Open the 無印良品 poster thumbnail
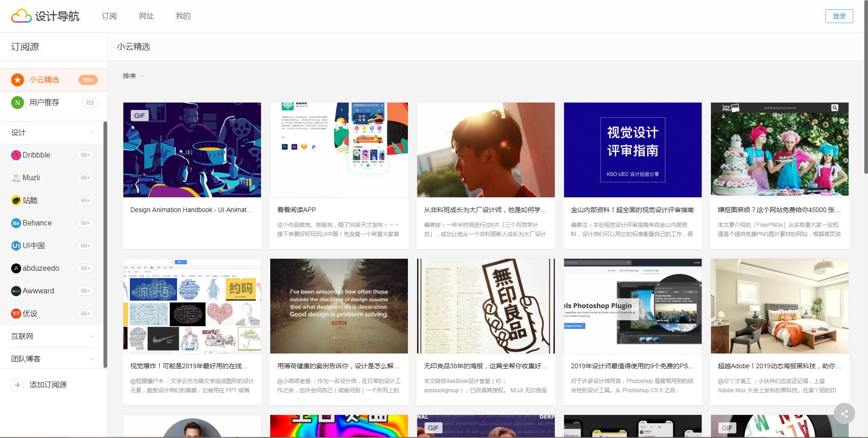 point(486,306)
